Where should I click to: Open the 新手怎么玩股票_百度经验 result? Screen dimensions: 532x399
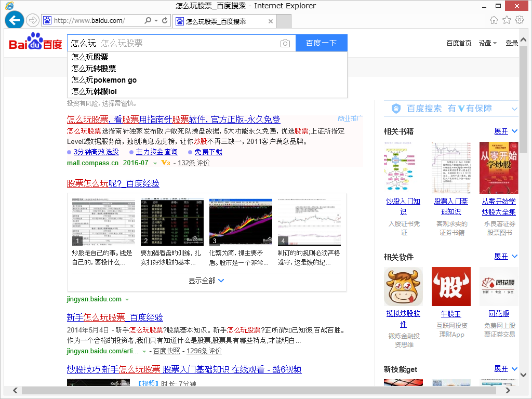click(115, 317)
